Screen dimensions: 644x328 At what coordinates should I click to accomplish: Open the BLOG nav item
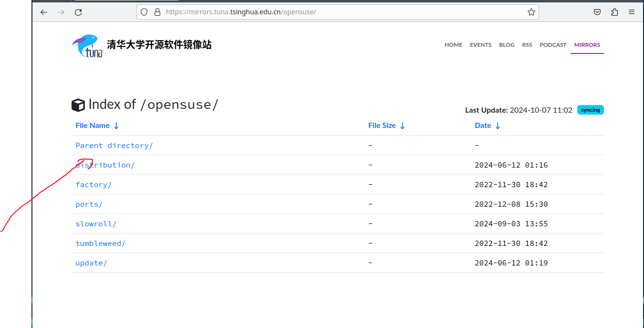click(x=507, y=45)
